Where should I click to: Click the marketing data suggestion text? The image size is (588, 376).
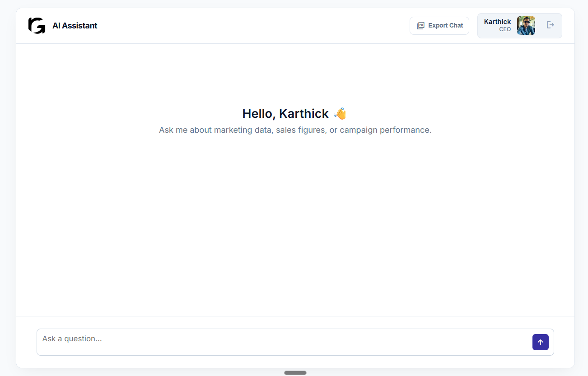[295, 130]
